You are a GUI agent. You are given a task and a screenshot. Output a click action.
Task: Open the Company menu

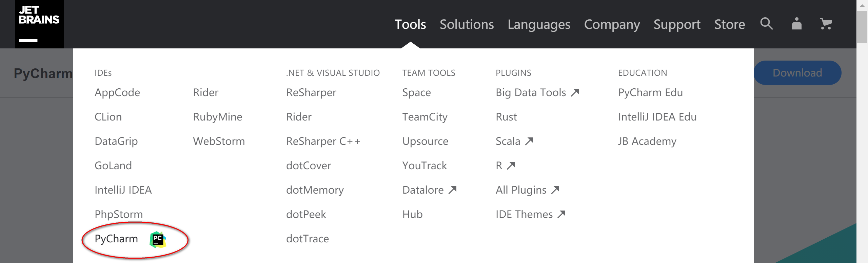612,24
